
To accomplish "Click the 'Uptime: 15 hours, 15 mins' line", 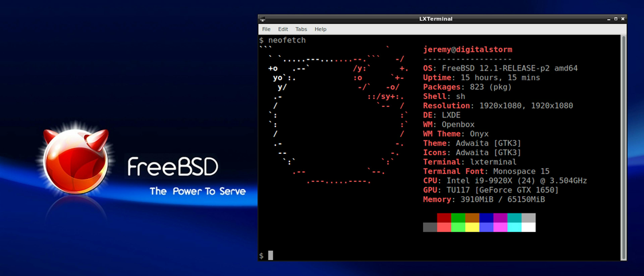I will [481, 77].
